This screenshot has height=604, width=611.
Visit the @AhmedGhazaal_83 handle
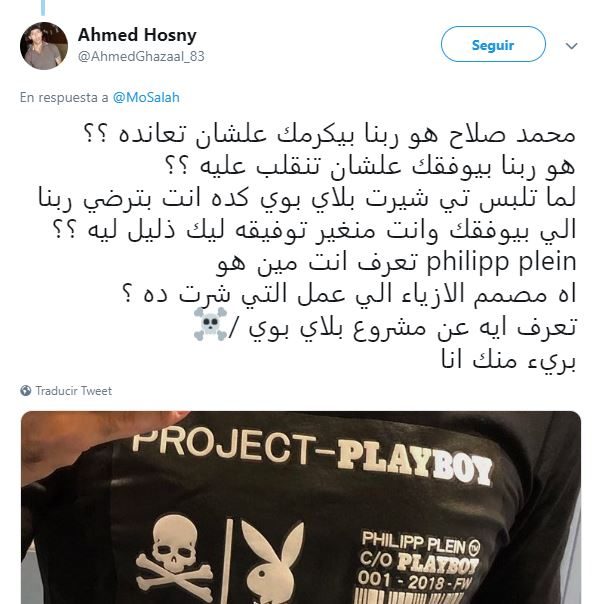coord(141,57)
